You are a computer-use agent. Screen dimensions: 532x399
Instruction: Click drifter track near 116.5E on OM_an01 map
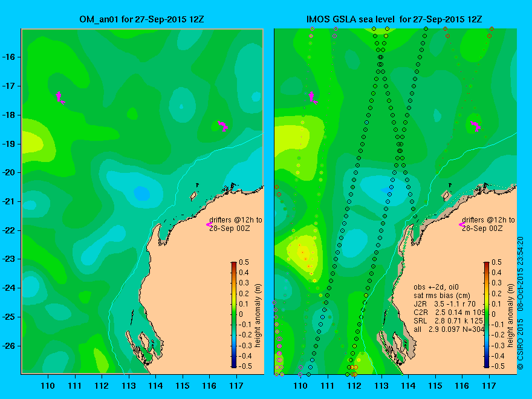[223, 126]
